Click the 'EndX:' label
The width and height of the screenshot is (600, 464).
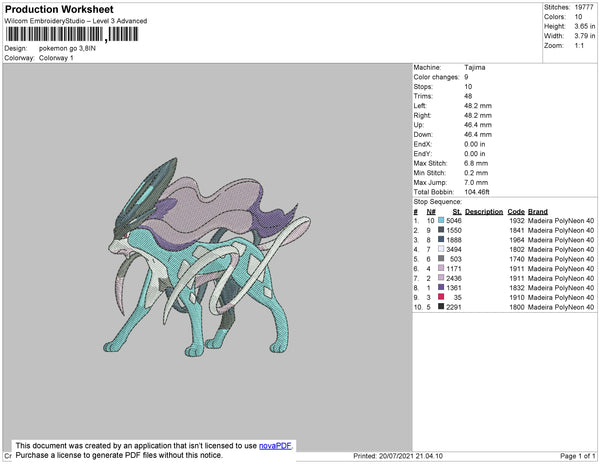click(x=423, y=144)
